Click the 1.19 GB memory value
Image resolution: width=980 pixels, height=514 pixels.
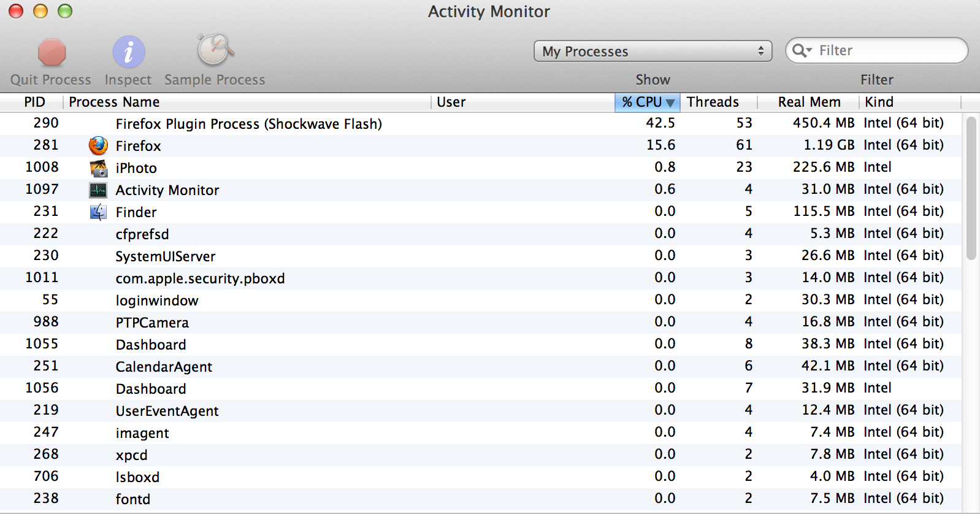(829, 145)
